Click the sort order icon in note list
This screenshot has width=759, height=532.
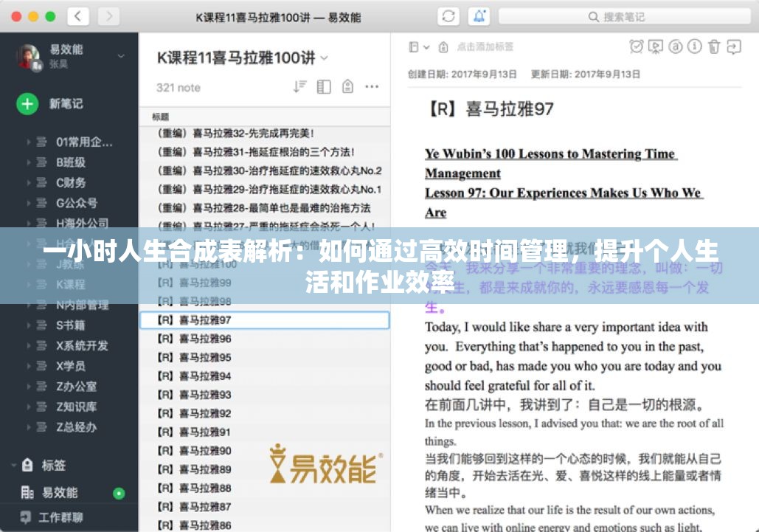[x=299, y=86]
